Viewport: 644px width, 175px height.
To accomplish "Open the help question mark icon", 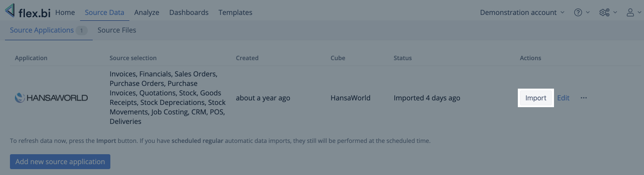I will 578,13.
